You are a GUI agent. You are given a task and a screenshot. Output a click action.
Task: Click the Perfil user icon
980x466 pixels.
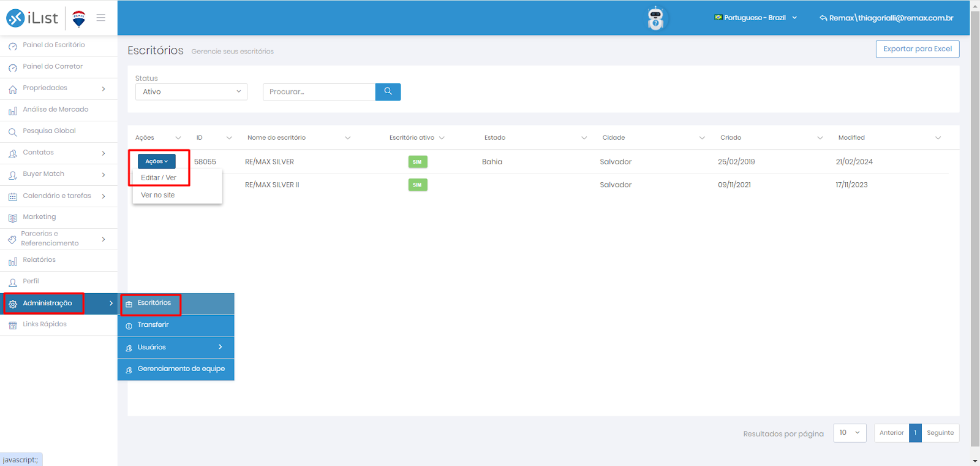tap(13, 282)
